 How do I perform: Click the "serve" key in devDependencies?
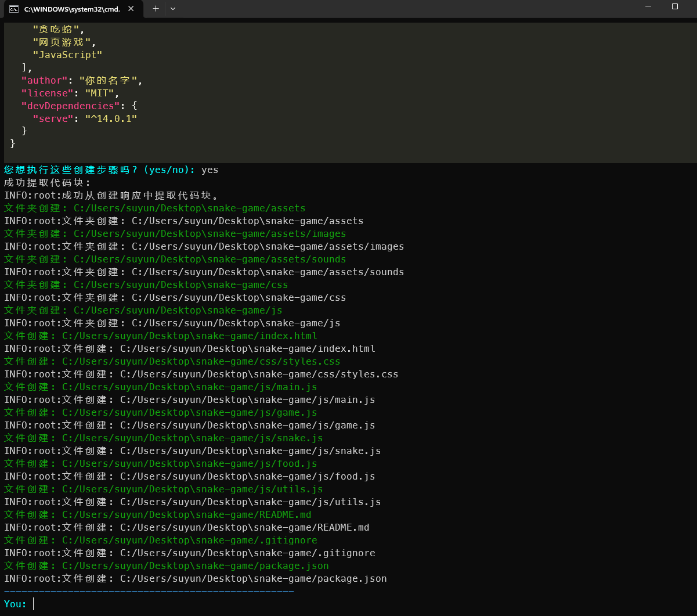tap(50, 119)
